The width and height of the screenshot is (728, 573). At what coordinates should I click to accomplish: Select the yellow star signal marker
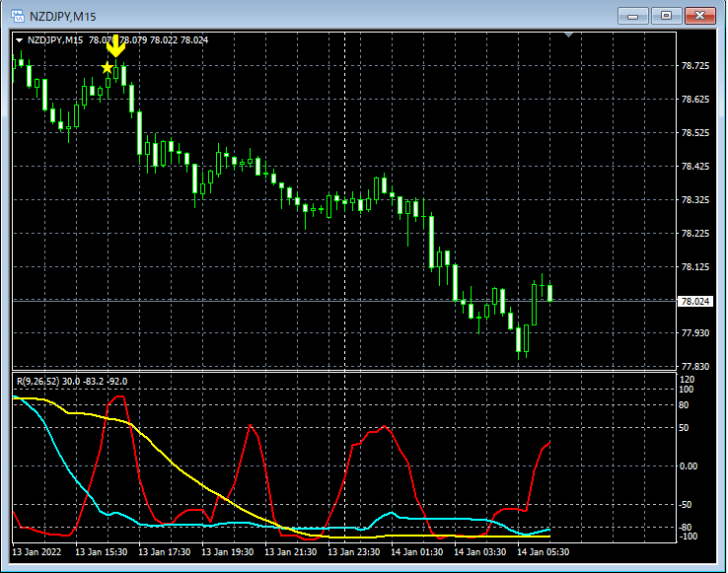tap(108, 68)
